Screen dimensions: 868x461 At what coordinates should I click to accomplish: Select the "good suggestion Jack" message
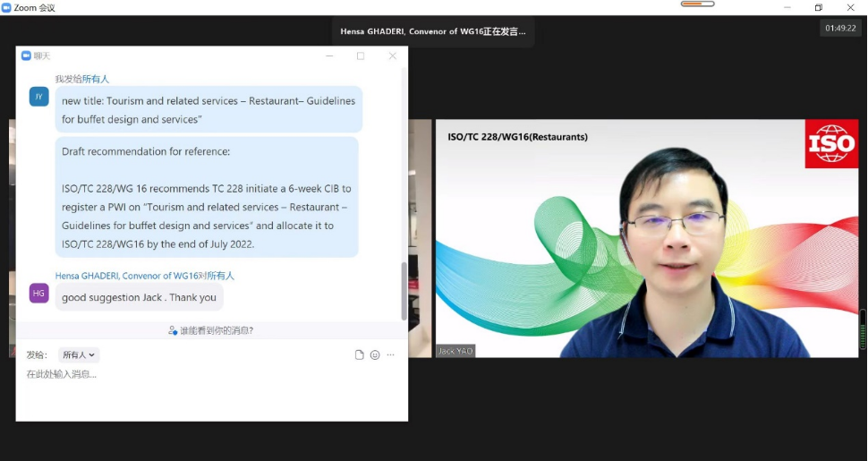tap(139, 297)
